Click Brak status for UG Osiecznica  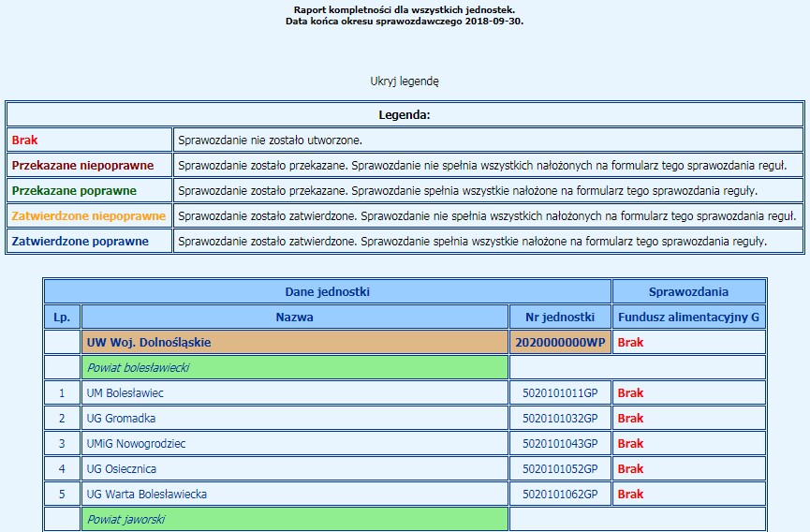pos(630,469)
